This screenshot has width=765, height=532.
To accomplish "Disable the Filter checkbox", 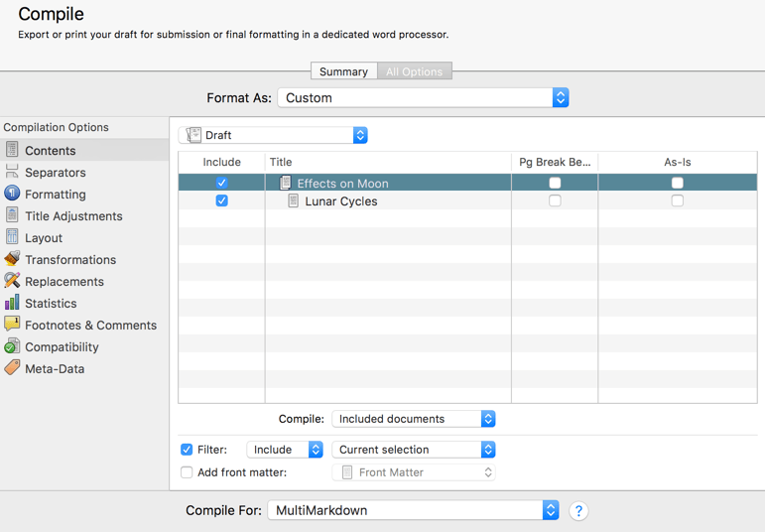I will coord(187,449).
